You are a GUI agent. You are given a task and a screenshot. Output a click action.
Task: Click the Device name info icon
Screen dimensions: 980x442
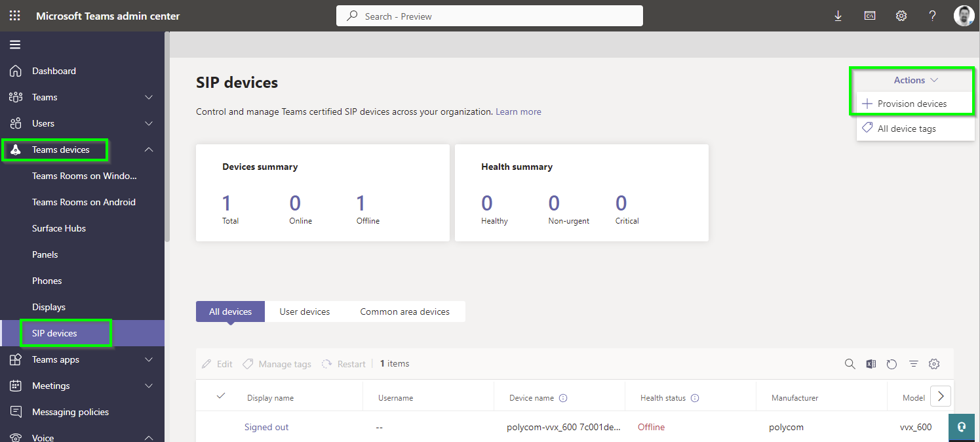coord(563,398)
